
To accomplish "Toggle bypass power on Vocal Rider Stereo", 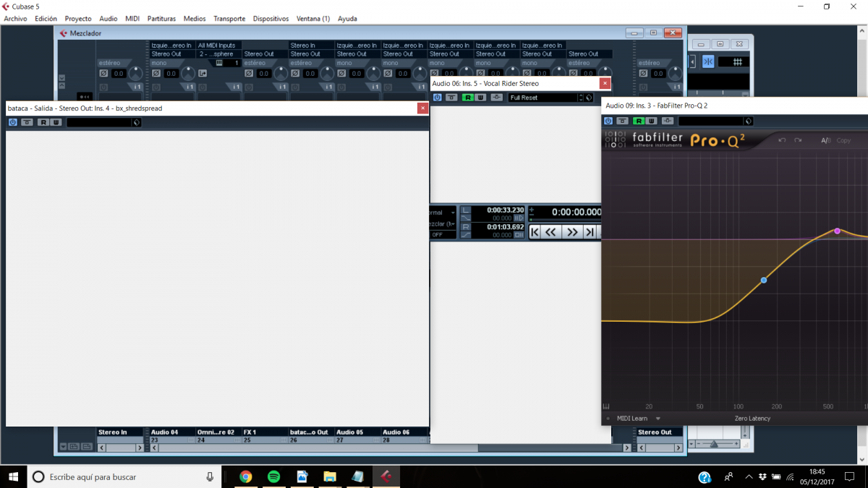I will pyautogui.click(x=438, y=97).
